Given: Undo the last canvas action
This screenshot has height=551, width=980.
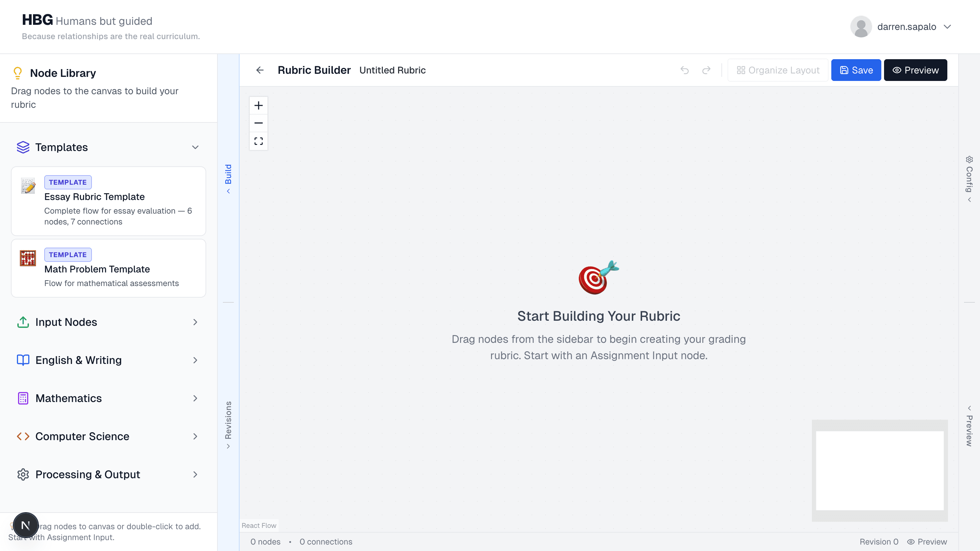Looking at the screenshot, I should 685,70.
